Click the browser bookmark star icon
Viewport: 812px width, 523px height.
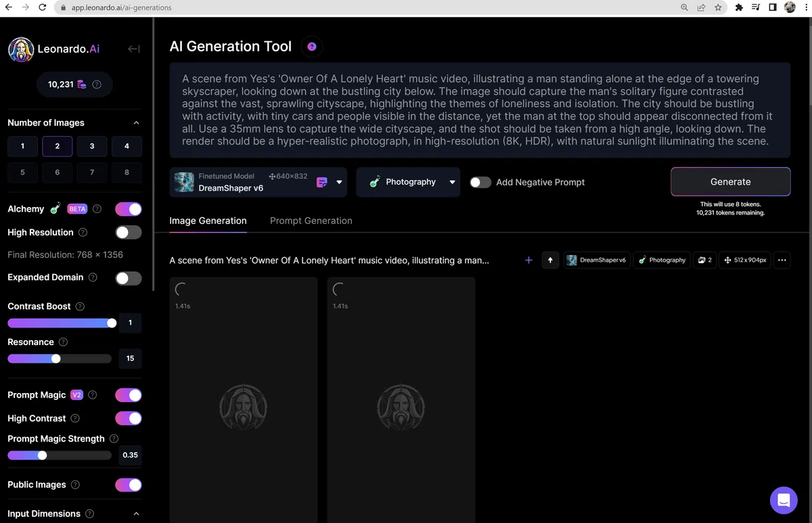point(719,7)
